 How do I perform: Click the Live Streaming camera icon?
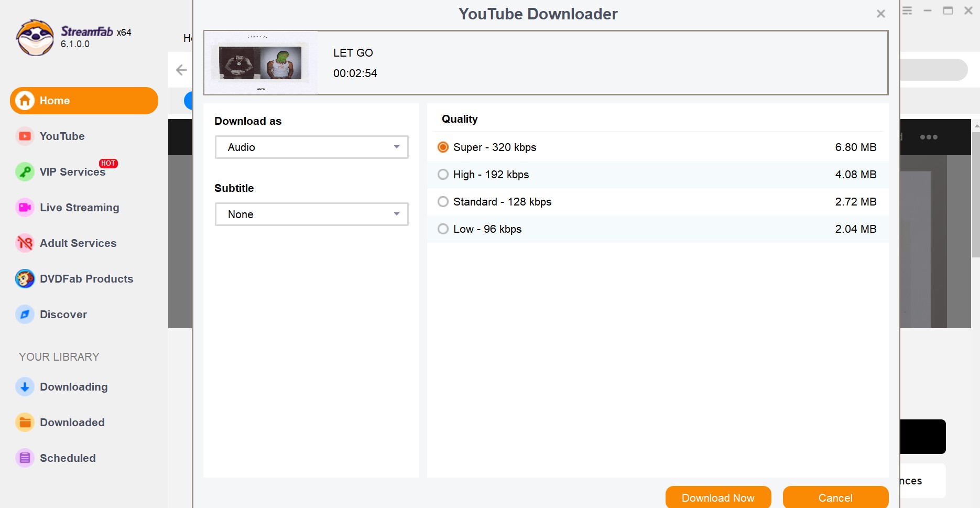click(25, 208)
